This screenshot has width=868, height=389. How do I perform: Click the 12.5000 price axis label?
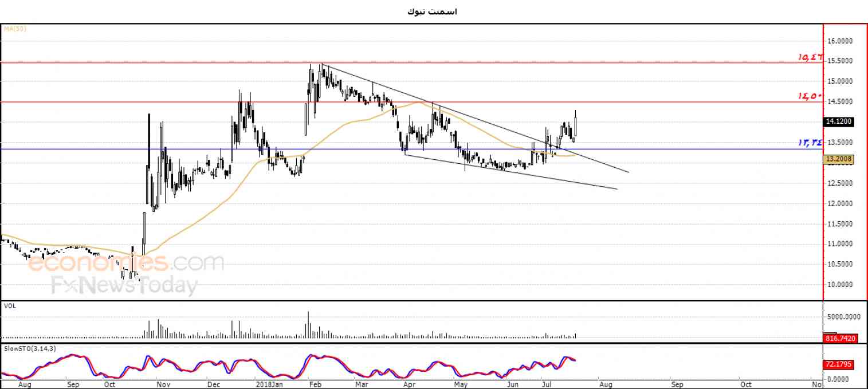[840, 183]
